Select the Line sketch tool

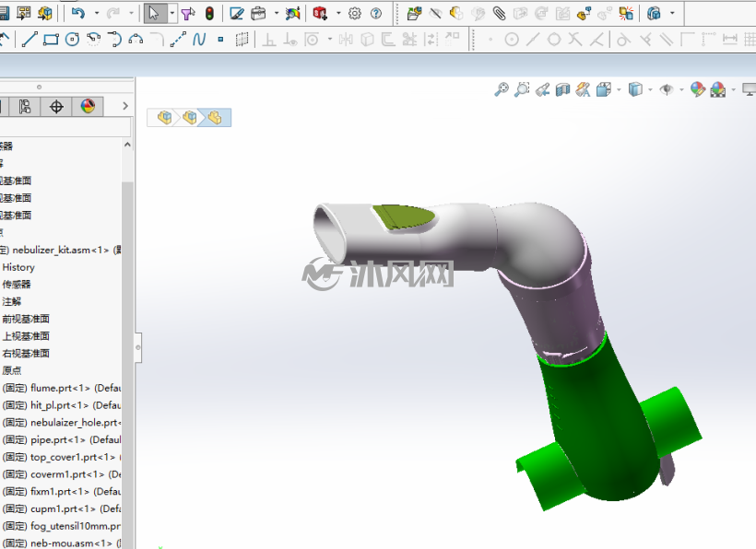pyautogui.click(x=30, y=39)
